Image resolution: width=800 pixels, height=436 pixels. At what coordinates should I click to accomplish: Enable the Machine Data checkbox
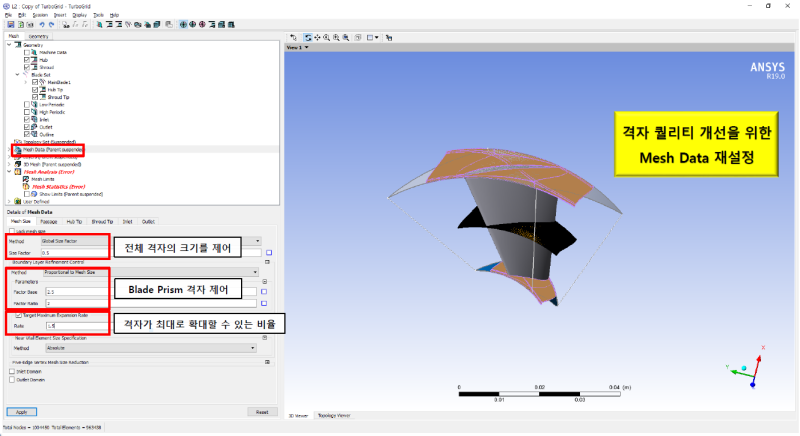point(27,53)
